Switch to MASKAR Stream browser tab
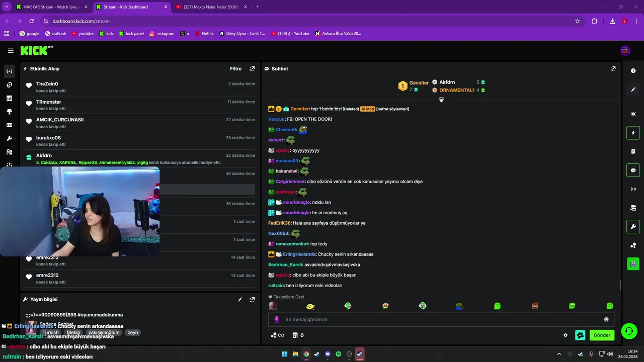The height and width of the screenshot is (362, 644). click(x=52, y=7)
